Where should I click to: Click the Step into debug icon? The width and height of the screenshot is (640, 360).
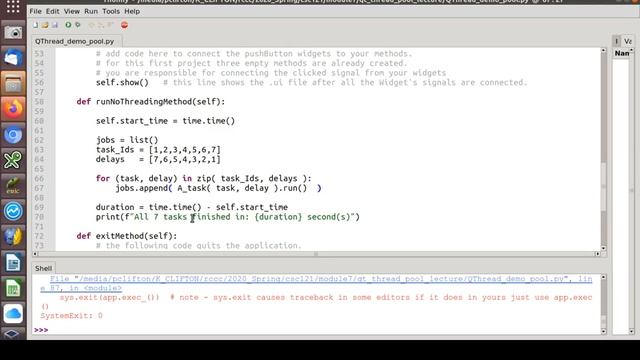[x=101, y=25]
